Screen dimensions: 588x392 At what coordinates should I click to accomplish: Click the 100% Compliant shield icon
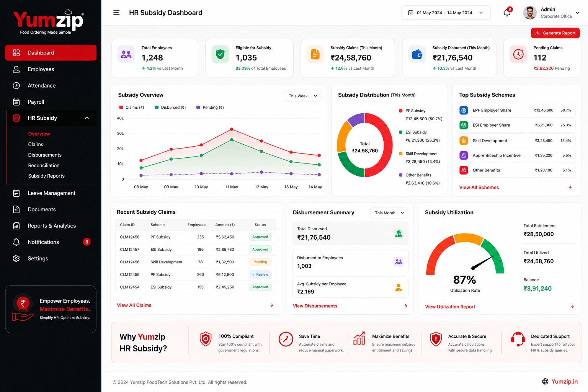(206, 339)
